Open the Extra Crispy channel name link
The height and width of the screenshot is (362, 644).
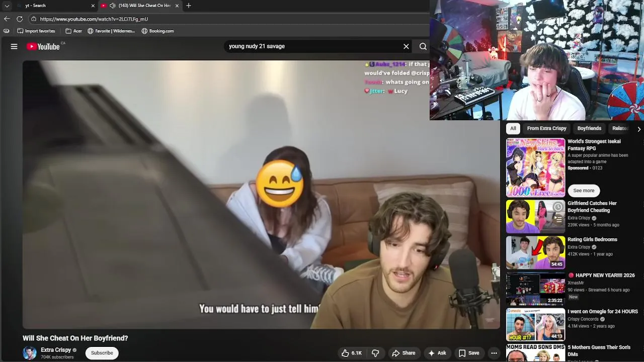[56, 350]
